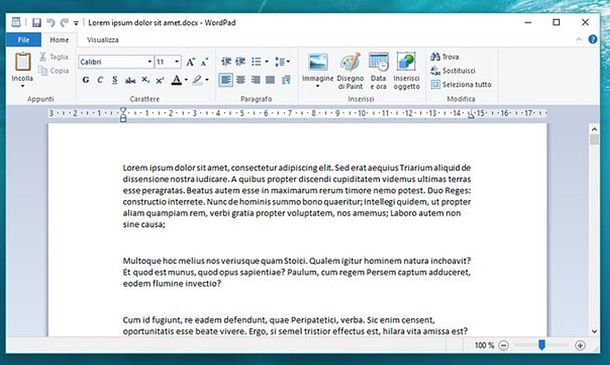
Task: Open paragraph settings dialog icon
Action: pyautogui.click(x=286, y=80)
